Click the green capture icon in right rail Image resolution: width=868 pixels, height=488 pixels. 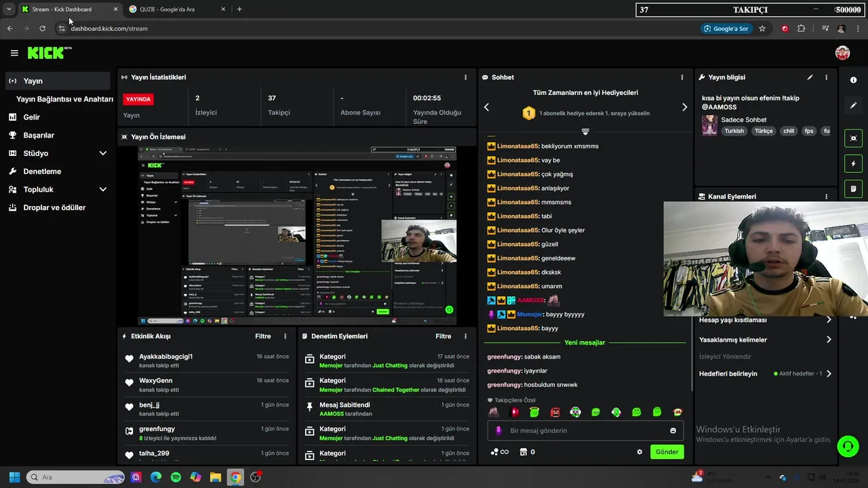853,138
